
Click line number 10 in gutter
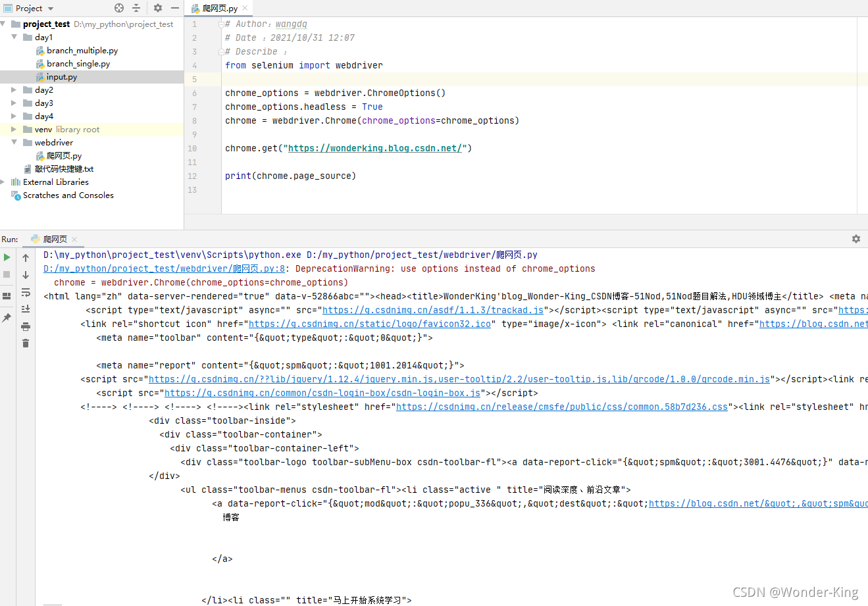(192, 149)
